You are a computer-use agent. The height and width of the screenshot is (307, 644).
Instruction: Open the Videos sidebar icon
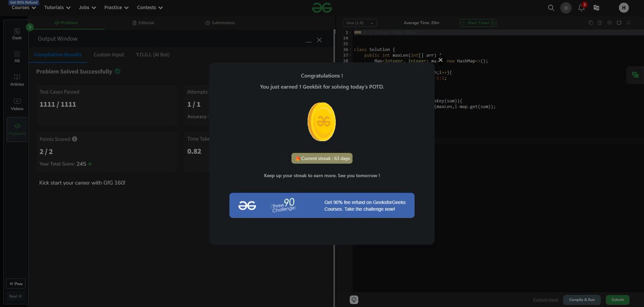pos(17,104)
